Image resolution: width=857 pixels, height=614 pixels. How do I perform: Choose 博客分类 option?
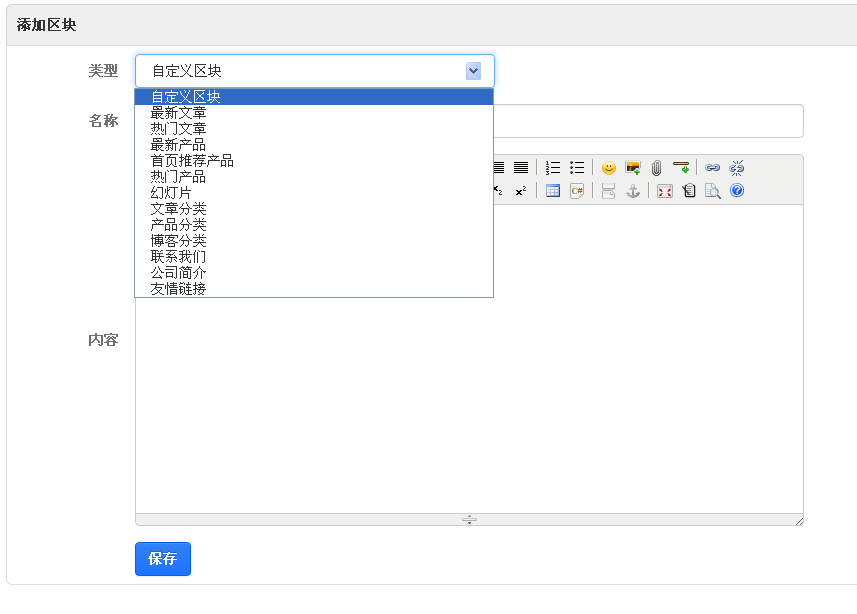(x=314, y=241)
